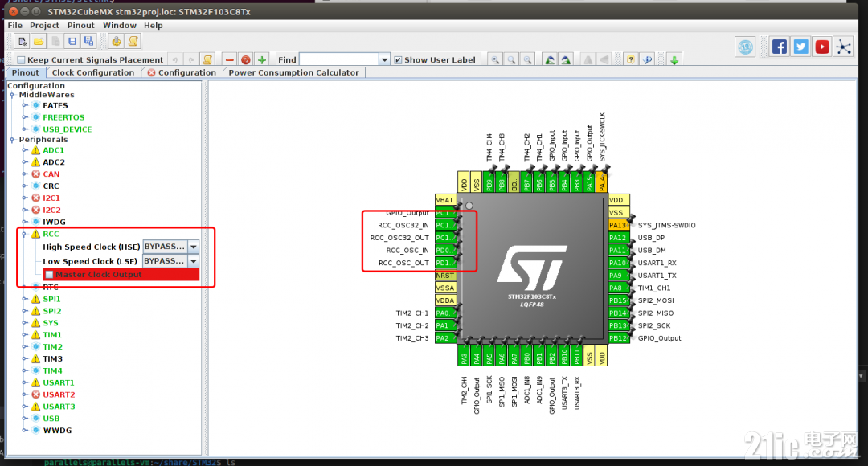Select the TIM3 peripheral item
This screenshot has height=466, width=868.
[x=52, y=358]
